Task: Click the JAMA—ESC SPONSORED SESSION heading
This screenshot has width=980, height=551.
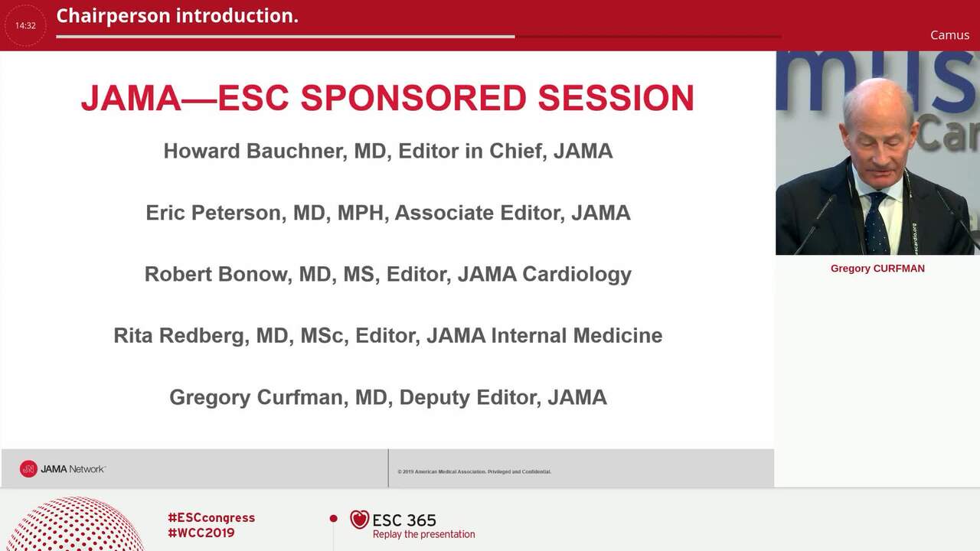Action: 387,98
